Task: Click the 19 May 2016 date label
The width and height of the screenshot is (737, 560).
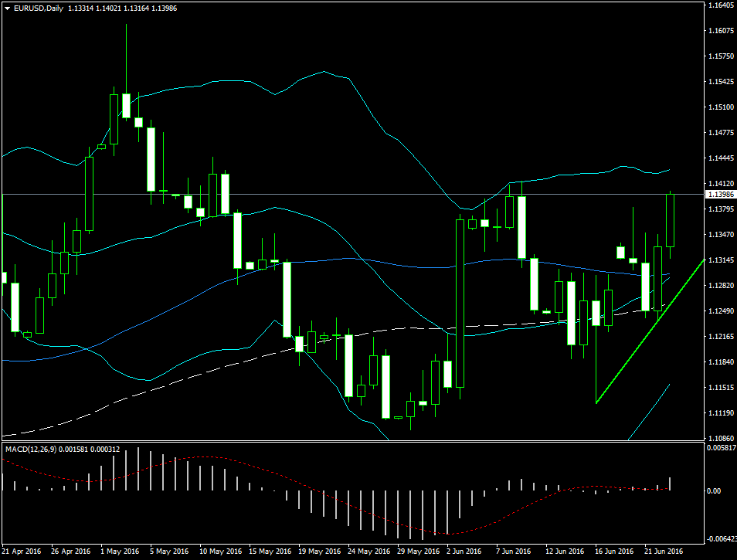Action: pyautogui.click(x=319, y=552)
